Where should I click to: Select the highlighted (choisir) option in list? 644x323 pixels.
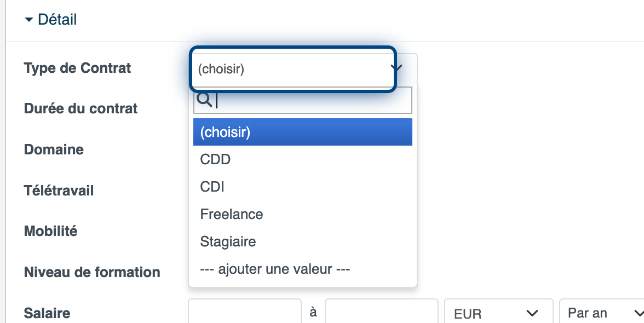point(302,132)
